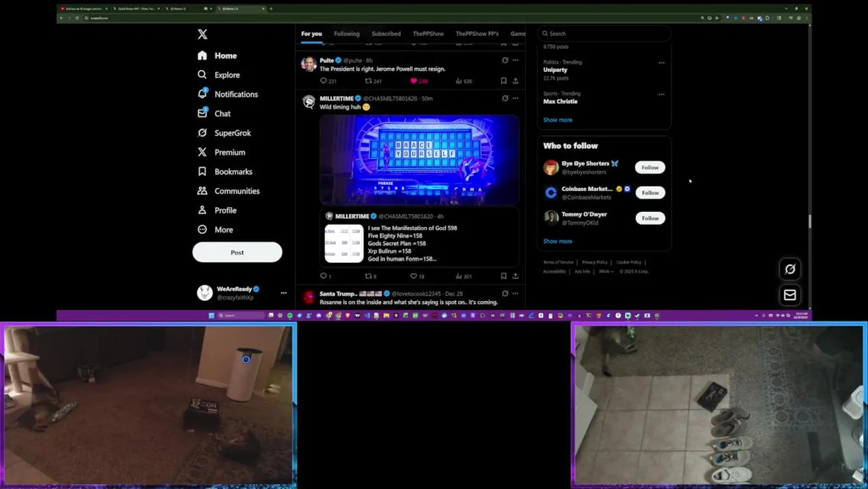Image resolution: width=868 pixels, height=489 pixels.
Task: Focus the Search input field
Action: (x=604, y=33)
